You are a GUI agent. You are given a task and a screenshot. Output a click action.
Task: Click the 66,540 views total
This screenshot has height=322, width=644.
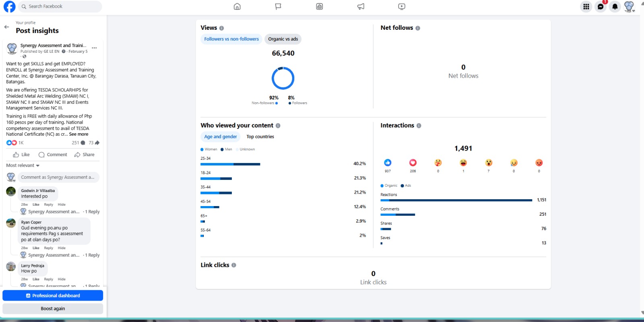(283, 53)
